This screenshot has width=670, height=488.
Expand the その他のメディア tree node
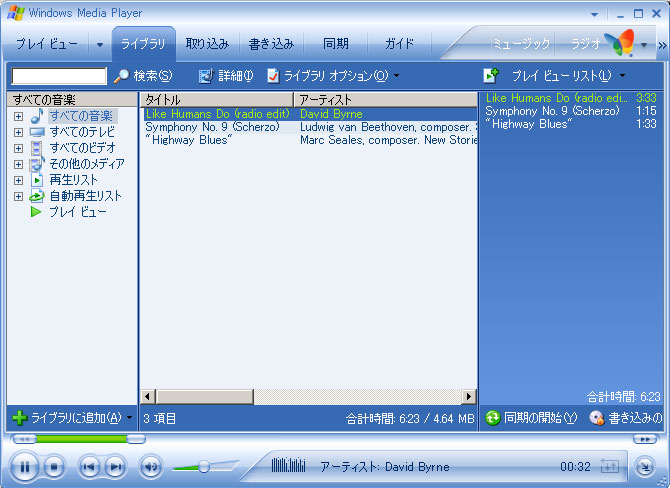18,165
